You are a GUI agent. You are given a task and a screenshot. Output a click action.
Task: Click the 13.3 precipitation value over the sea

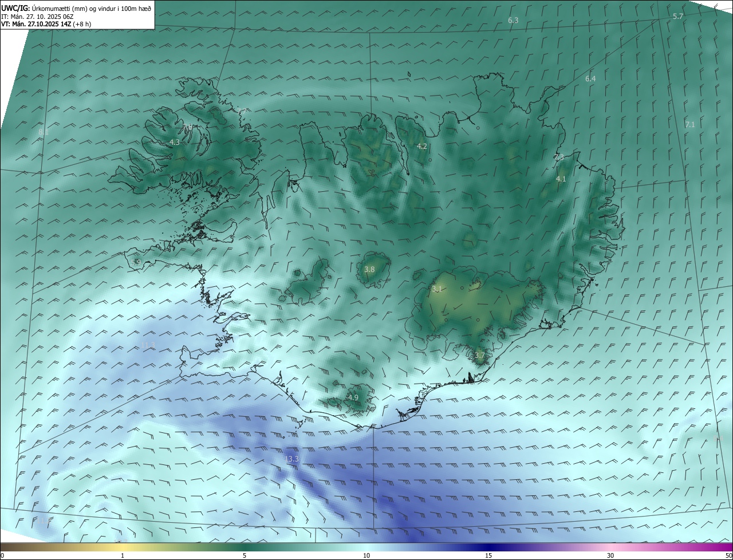tap(291, 459)
